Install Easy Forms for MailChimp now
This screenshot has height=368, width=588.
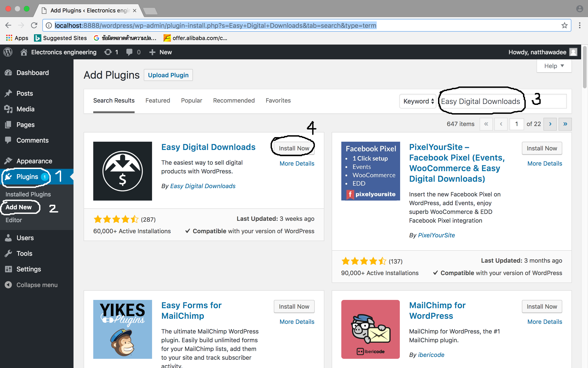pyautogui.click(x=294, y=306)
